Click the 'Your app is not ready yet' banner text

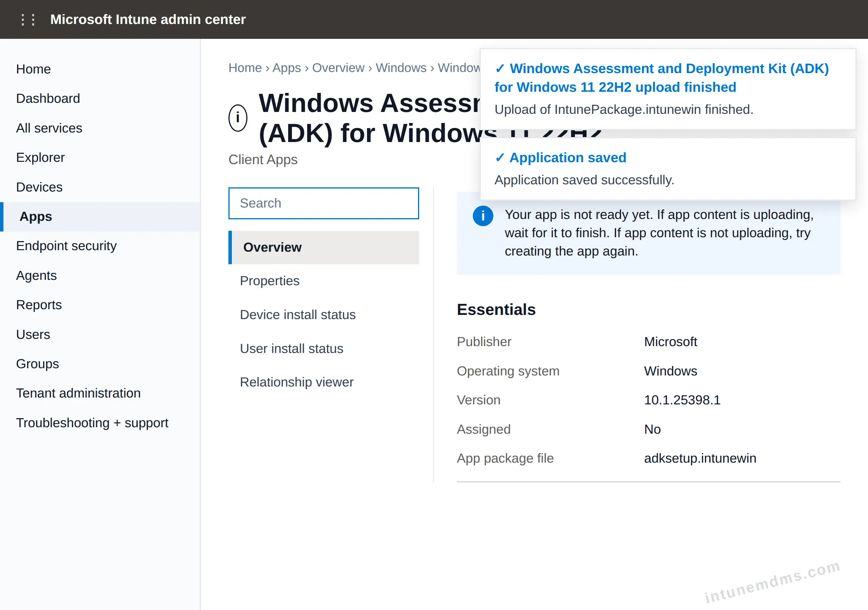coord(659,233)
